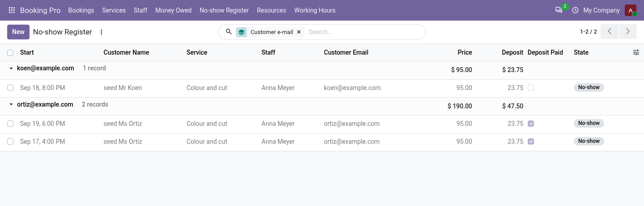Click the $ 95.00 koen group price total
Image resolution: width=644 pixels, height=206 pixels.
462,70
